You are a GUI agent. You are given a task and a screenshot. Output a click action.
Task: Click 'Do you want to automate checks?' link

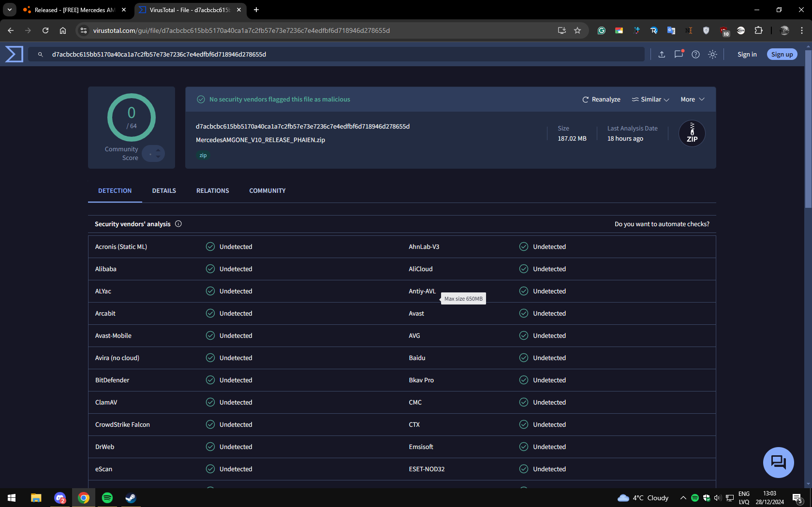coord(662,224)
